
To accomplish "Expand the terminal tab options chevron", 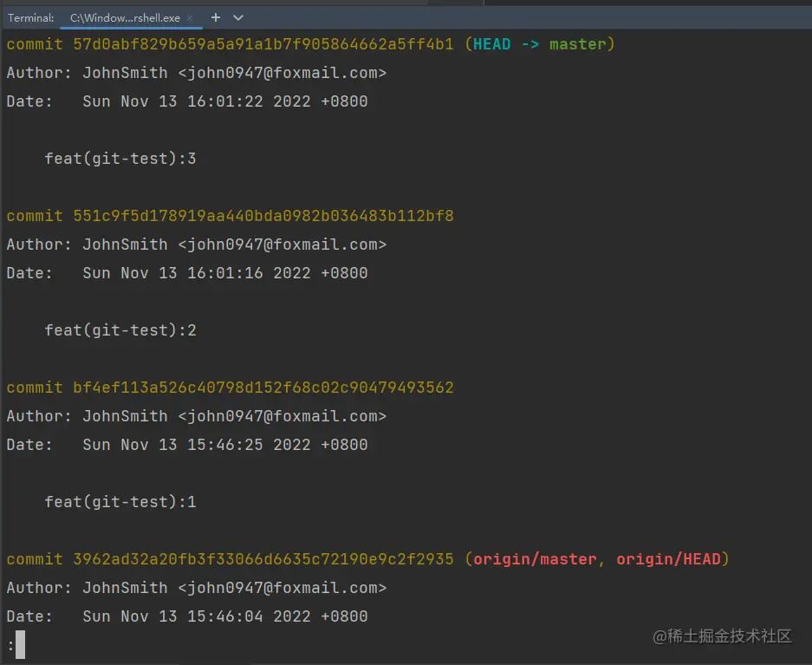I will click(238, 17).
